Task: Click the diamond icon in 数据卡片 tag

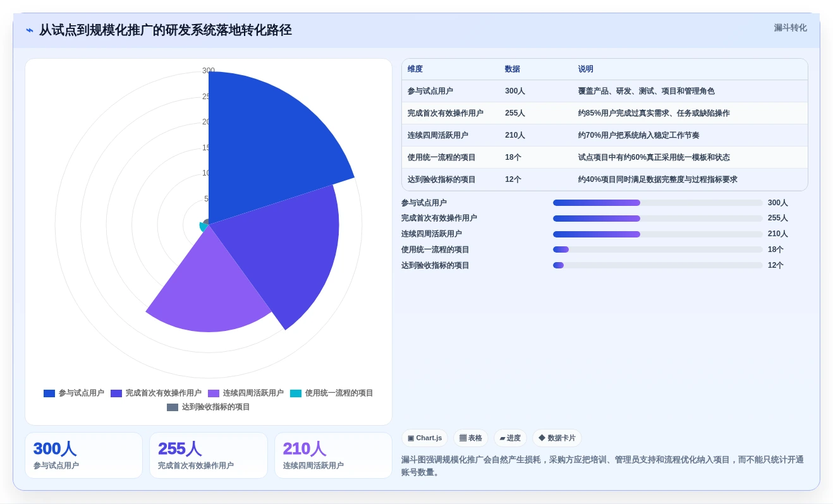Action: (542, 438)
